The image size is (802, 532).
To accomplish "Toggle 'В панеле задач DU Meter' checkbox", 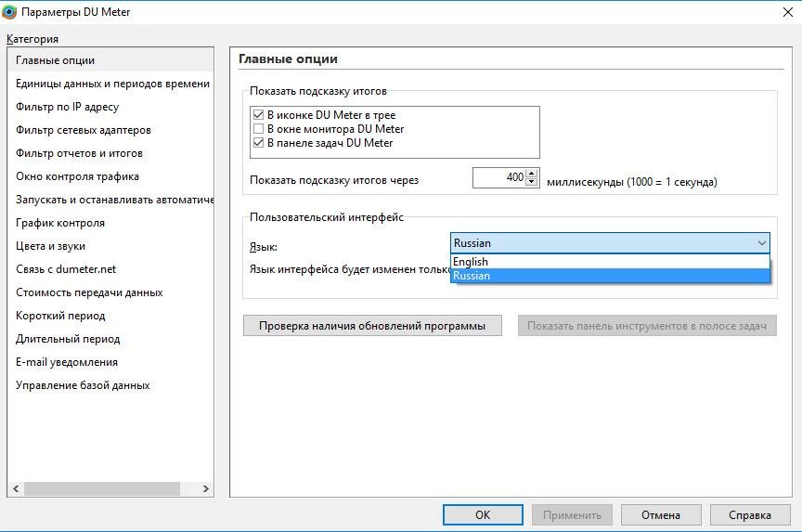I will coord(258,143).
